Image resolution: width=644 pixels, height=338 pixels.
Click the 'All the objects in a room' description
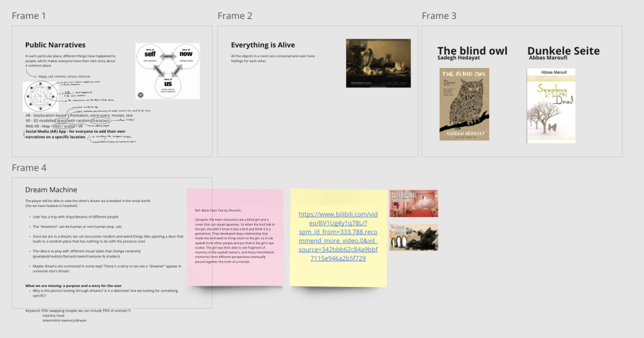tap(273, 59)
